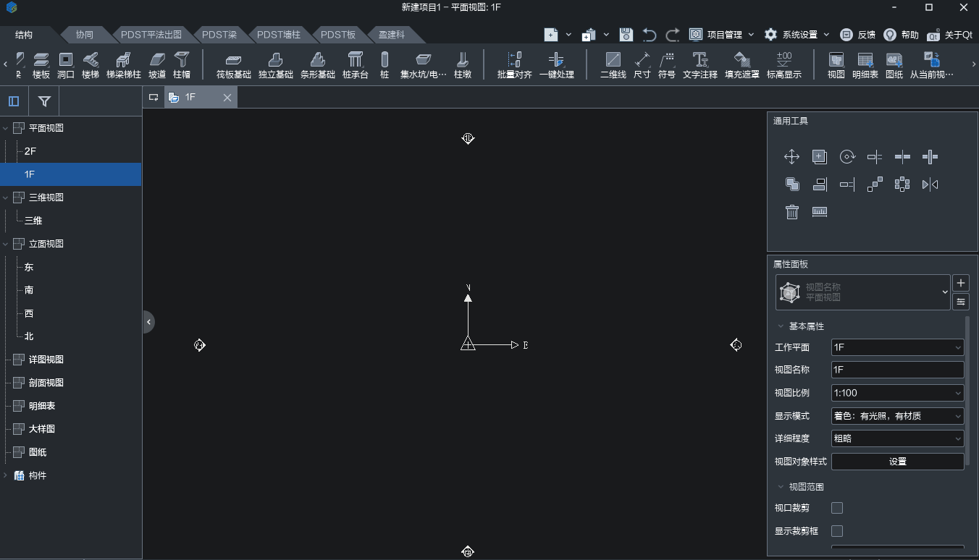Select the 条形基础 strip foundation tool

[317, 64]
